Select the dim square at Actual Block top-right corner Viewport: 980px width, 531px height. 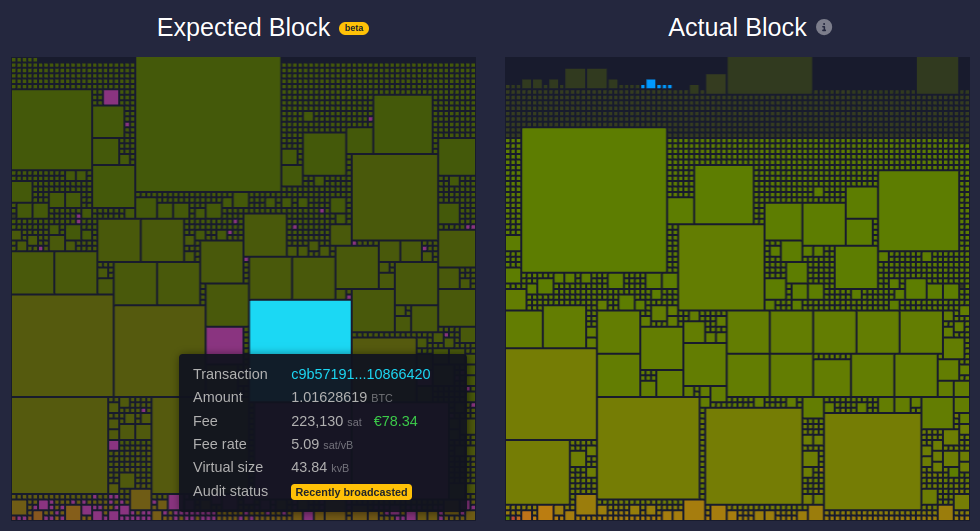(x=937, y=75)
